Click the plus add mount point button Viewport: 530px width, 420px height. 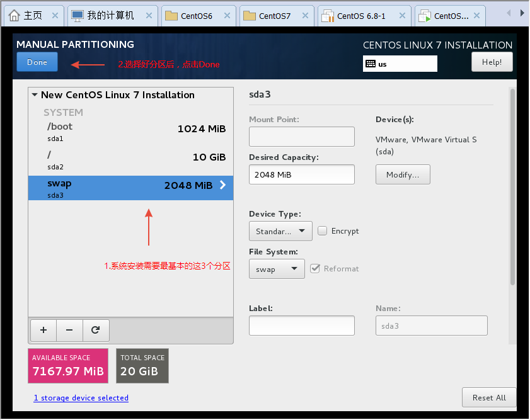pos(43,330)
